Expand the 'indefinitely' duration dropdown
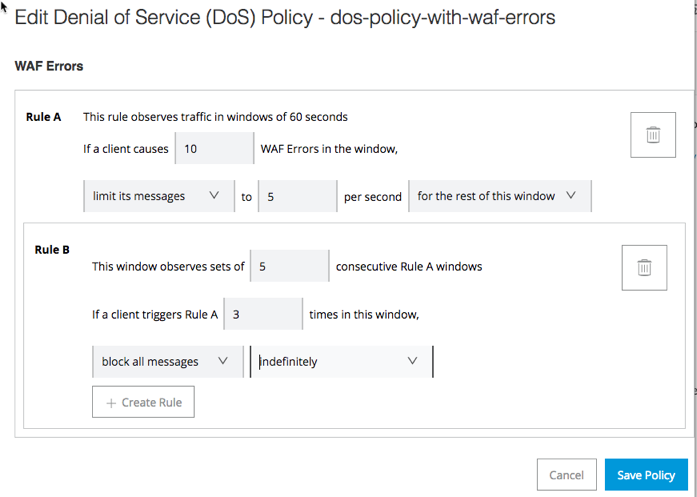697x497 pixels. (340, 361)
